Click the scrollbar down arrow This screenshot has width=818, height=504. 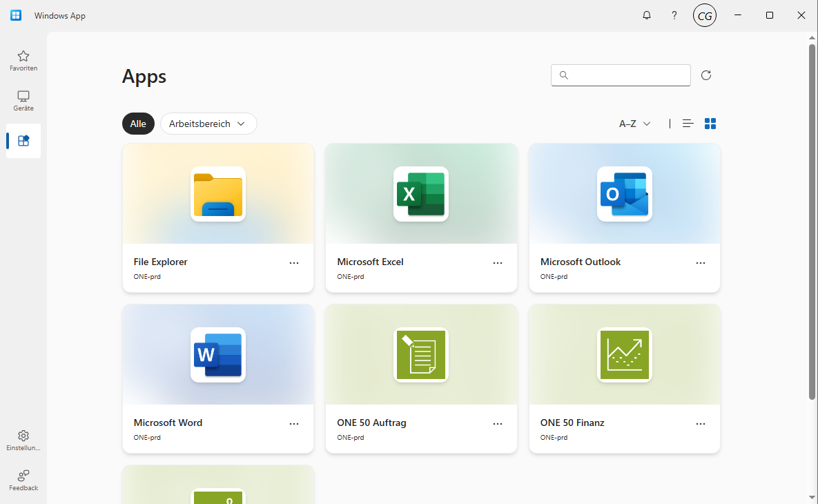(812, 498)
